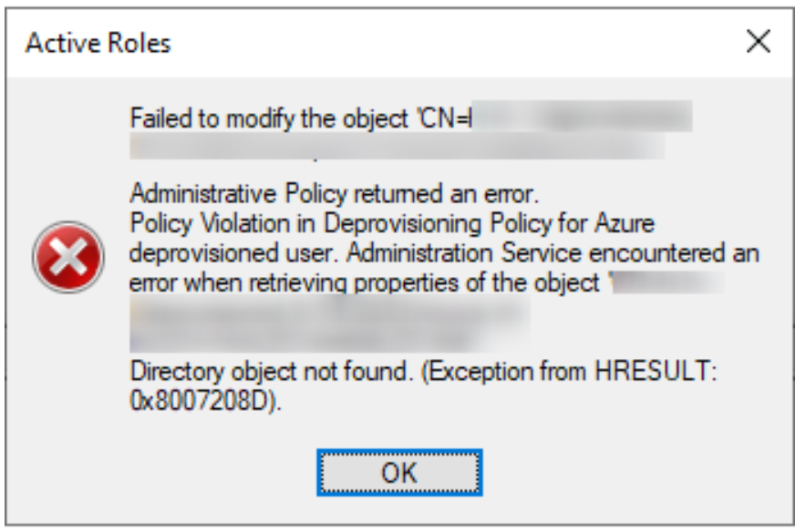Click the blurred block above 'Directory object'
806x532 pixels.
pyautogui.click(x=328, y=322)
